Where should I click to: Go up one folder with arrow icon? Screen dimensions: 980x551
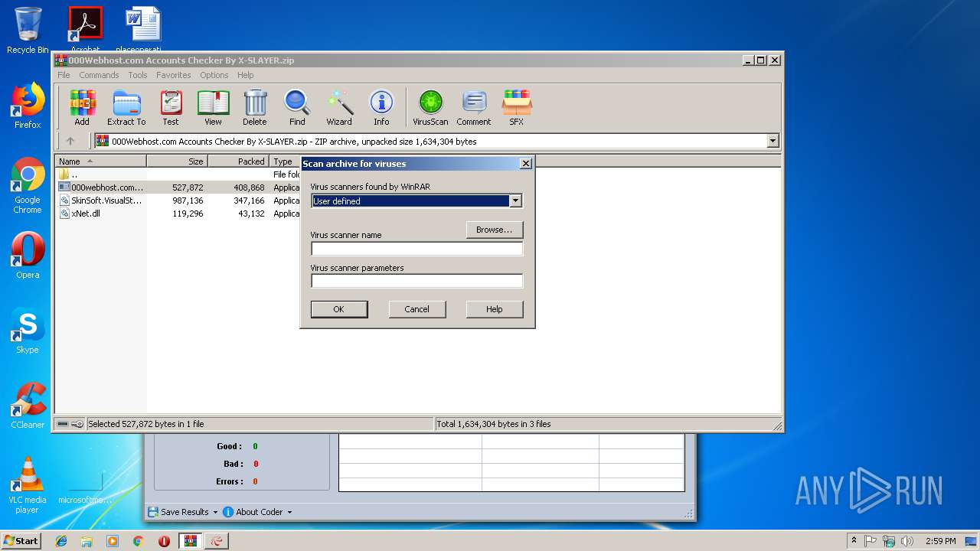point(70,141)
